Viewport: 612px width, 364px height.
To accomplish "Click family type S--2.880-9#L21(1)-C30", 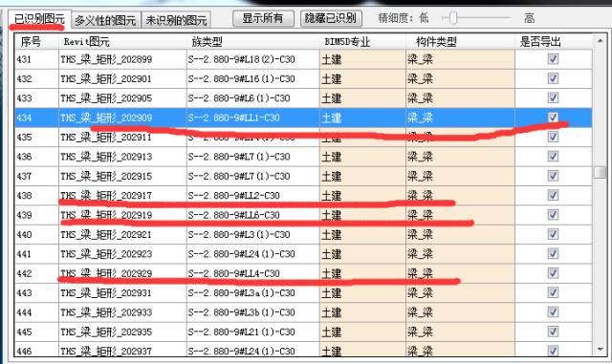I will 241,332.
